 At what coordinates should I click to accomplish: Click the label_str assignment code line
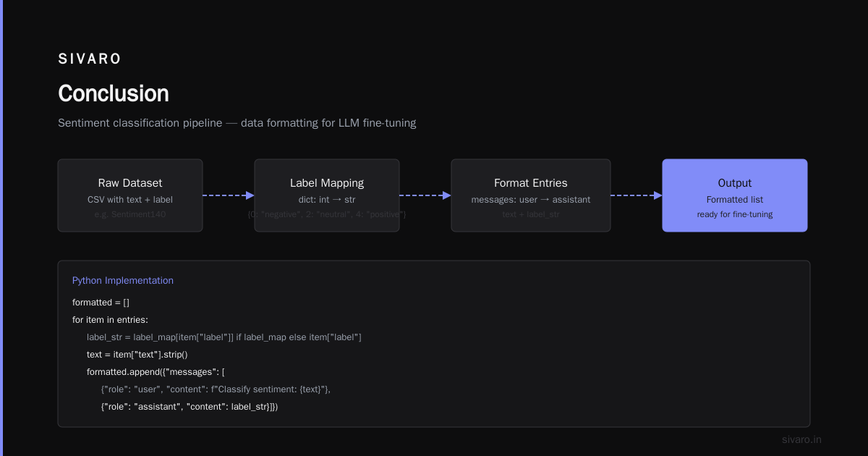(x=224, y=337)
